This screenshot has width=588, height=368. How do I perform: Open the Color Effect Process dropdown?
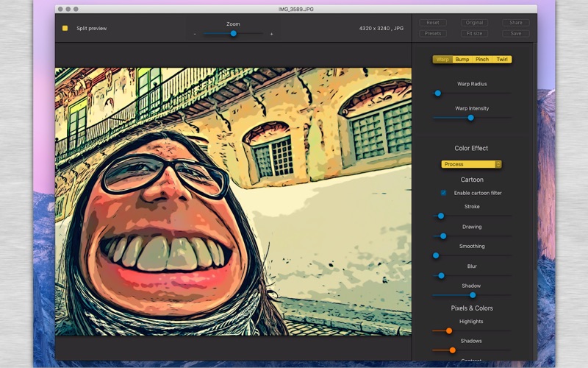pyautogui.click(x=471, y=164)
